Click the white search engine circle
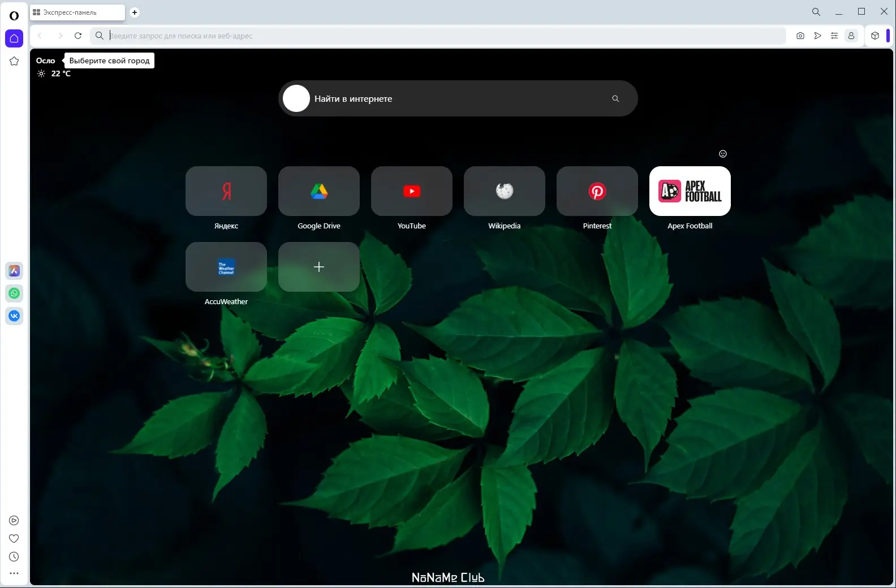The height and width of the screenshot is (588, 896). [x=296, y=98]
